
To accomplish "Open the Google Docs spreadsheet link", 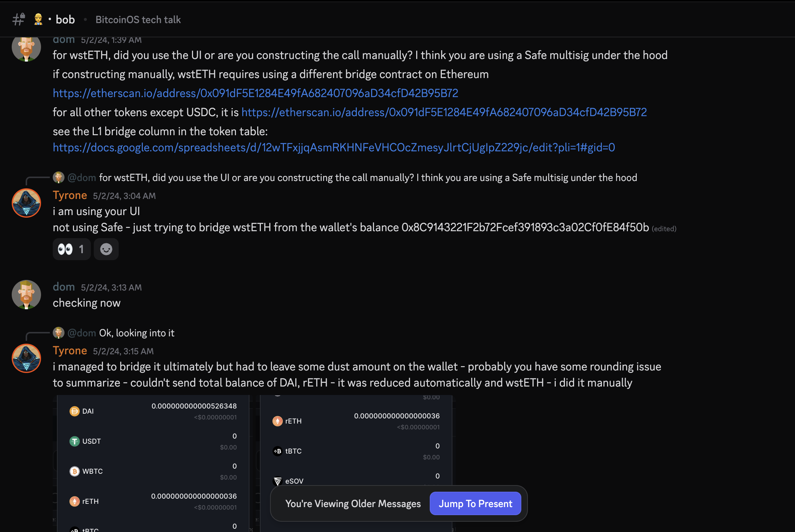I will click(334, 147).
